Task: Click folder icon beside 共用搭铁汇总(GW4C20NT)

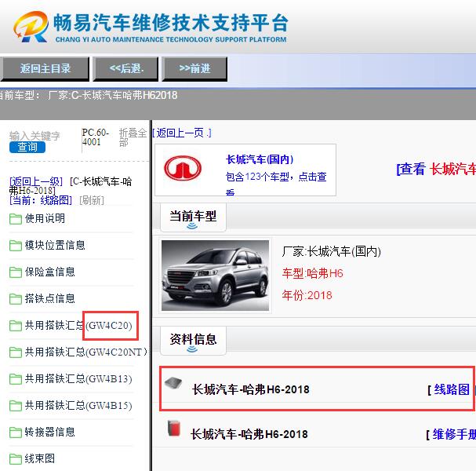Action: point(16,352)
